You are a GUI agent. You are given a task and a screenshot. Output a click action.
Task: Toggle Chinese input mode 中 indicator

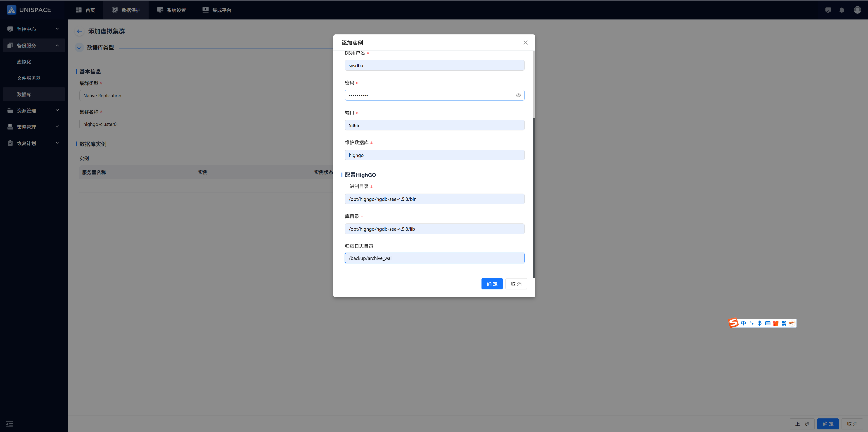(x=743, y=323)
